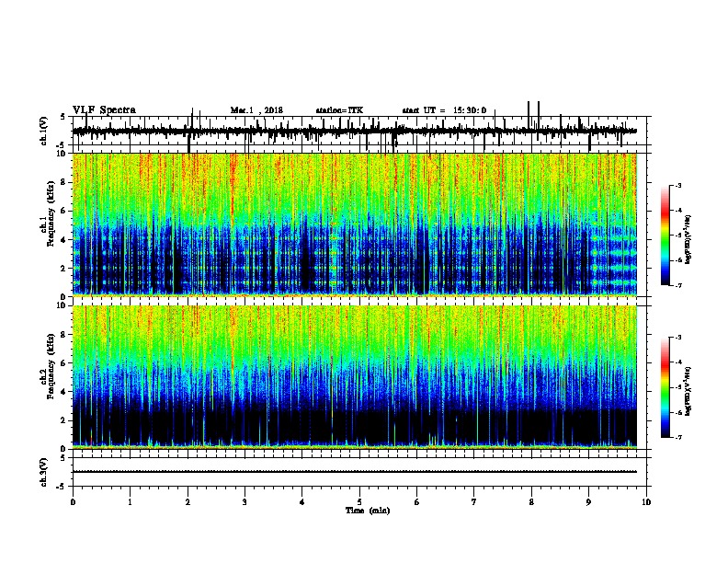The height and width of the screenshot is (563, 728).
Task: Click the flat ch.3 voltage trace
Action: pos(354,472)
